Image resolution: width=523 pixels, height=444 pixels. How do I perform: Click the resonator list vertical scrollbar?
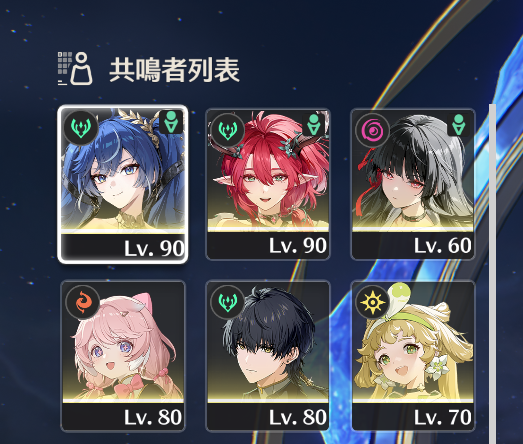(x=492, y=274)
